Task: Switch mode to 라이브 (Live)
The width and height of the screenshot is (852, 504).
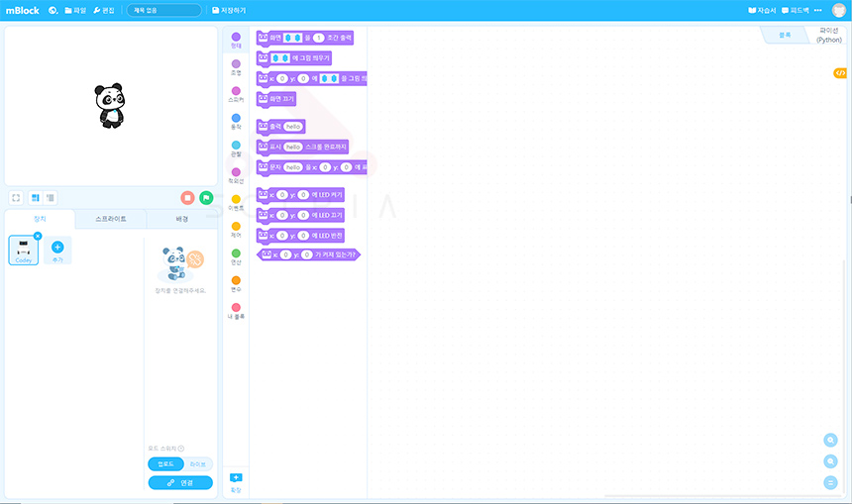Action: [x=198, y=463]
